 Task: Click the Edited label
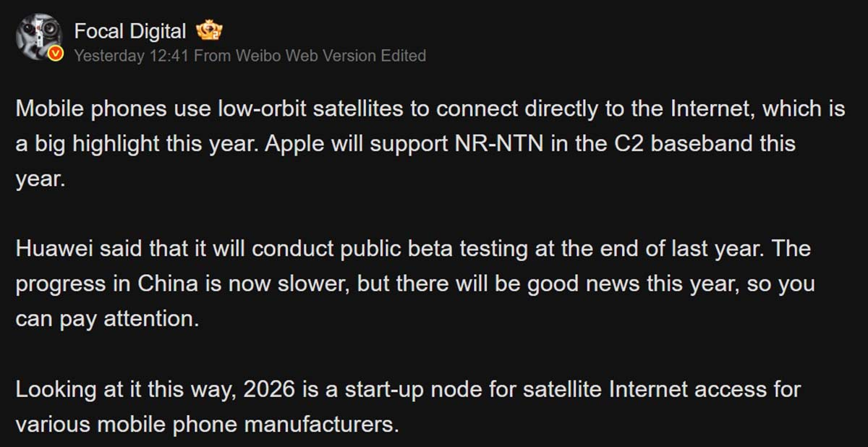[x=404, y=56]
